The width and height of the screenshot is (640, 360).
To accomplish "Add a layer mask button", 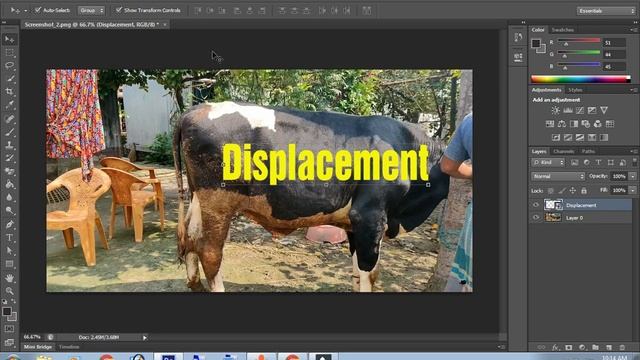I will [569, 347].
